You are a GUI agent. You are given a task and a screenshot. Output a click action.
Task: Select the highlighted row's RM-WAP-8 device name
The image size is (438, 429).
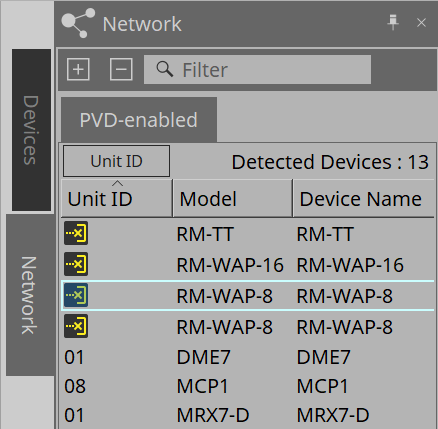[345, 296]
